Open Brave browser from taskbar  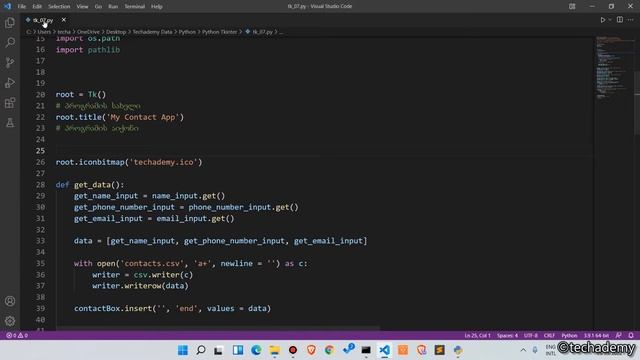click(311, 350)
